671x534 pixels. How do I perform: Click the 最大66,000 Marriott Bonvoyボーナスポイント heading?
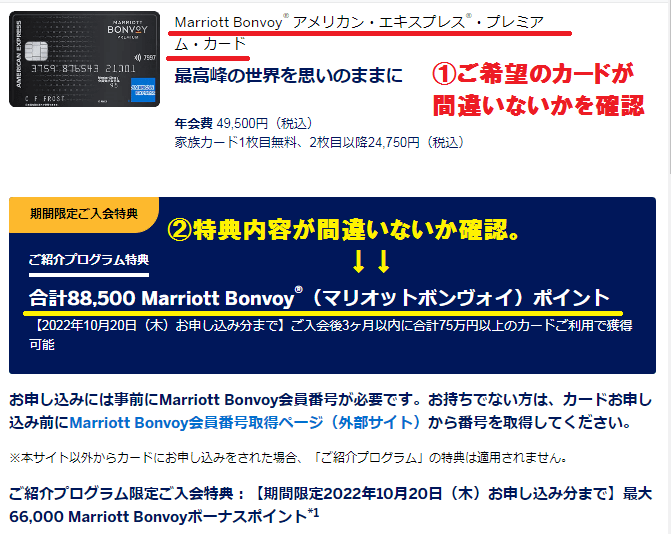[x=330, y=505]
